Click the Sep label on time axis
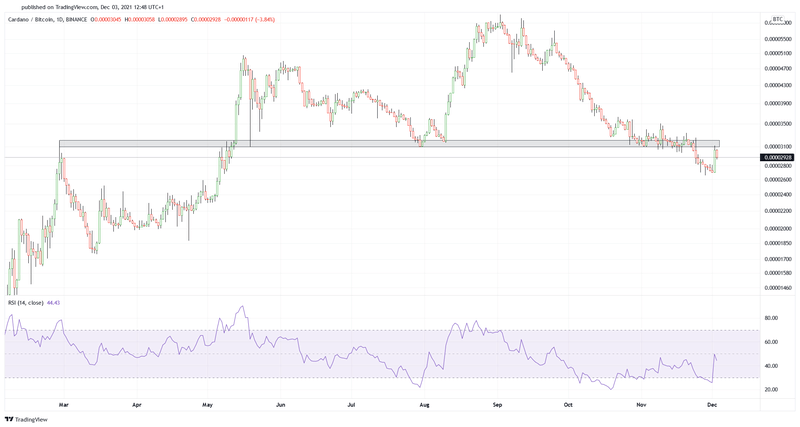 click(x=497, y=405)
